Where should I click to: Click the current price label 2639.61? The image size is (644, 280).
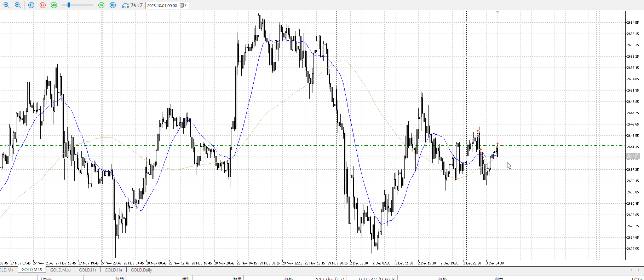(633, 156)
